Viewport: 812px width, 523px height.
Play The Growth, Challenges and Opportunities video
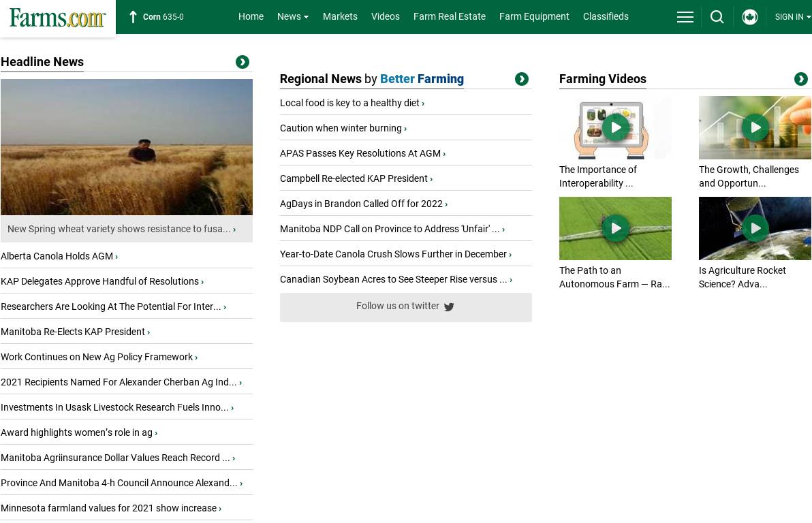click(755, 127)
